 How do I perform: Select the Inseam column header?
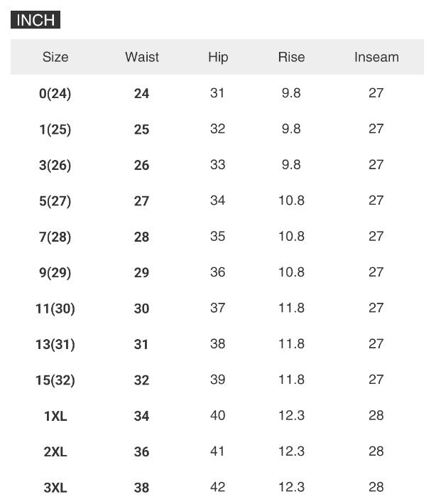376,57
